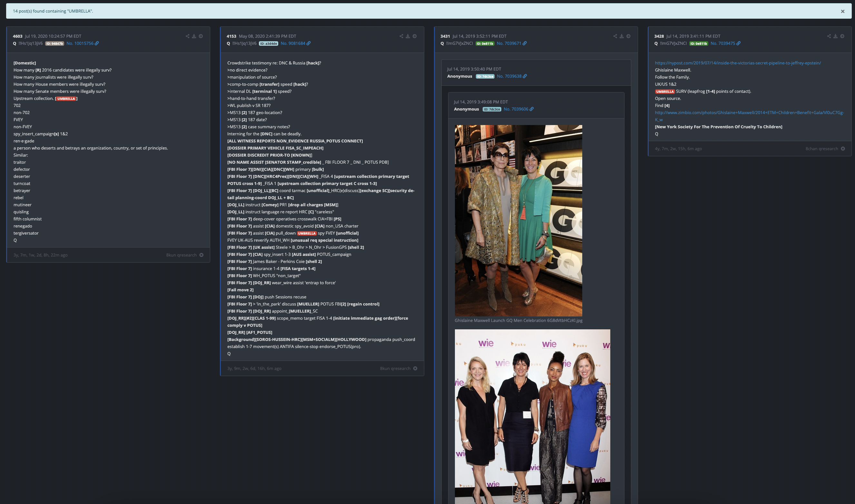Click the 8kun qresearch icon in post 4153 footer
Image resolution: width=855 pixels, height=504 pixels.
(x=415, y=368)
